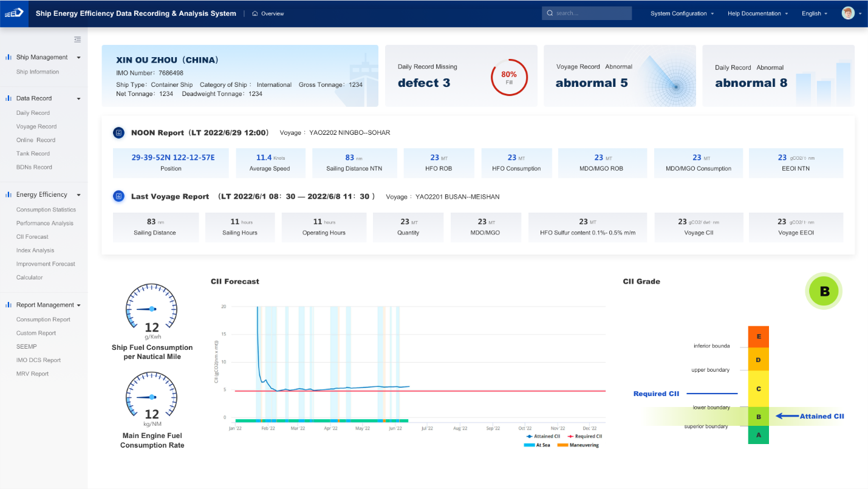Click the 80% Fill circular progress indicator

tap(508, 77)
